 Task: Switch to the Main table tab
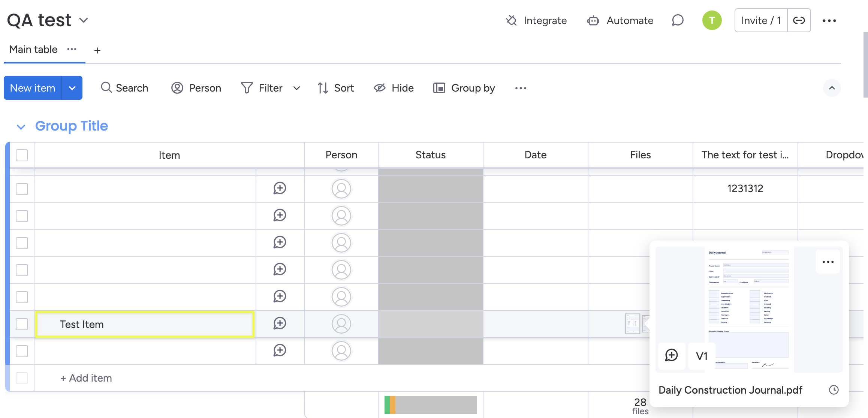(x=33, y=50)
